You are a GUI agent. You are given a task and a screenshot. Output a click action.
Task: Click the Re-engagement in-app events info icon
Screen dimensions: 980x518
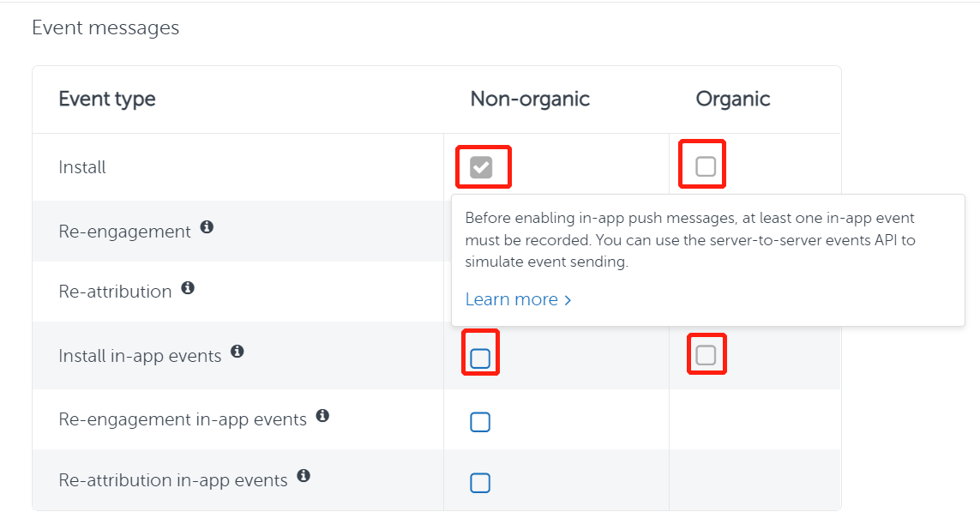click(x=322, y=415)
